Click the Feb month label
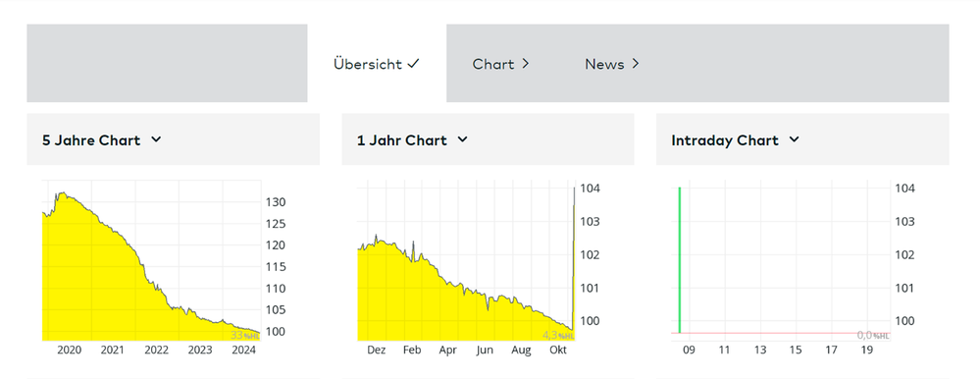The height and width of the screenshot is (379, 980). click(412, 351)
